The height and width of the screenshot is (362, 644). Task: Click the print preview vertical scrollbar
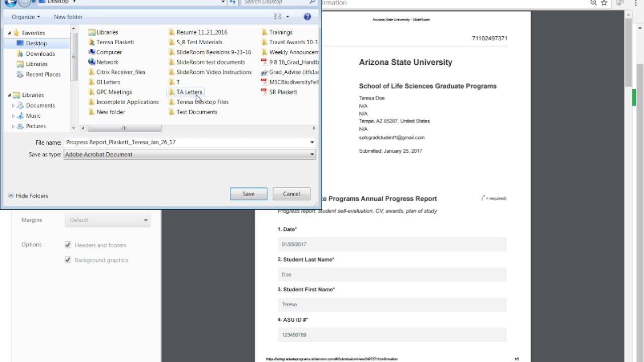point(628,53)
